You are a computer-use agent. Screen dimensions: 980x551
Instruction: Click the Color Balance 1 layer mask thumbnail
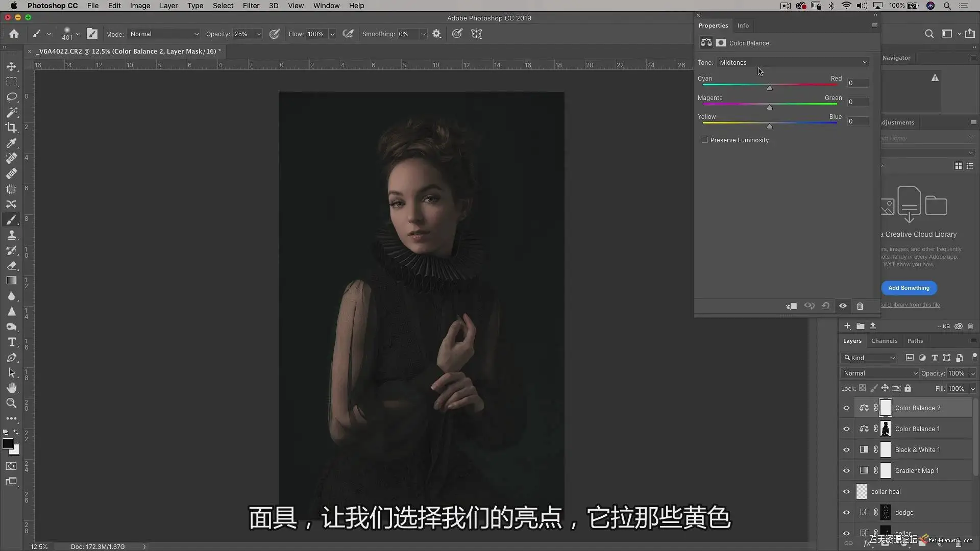886,429
